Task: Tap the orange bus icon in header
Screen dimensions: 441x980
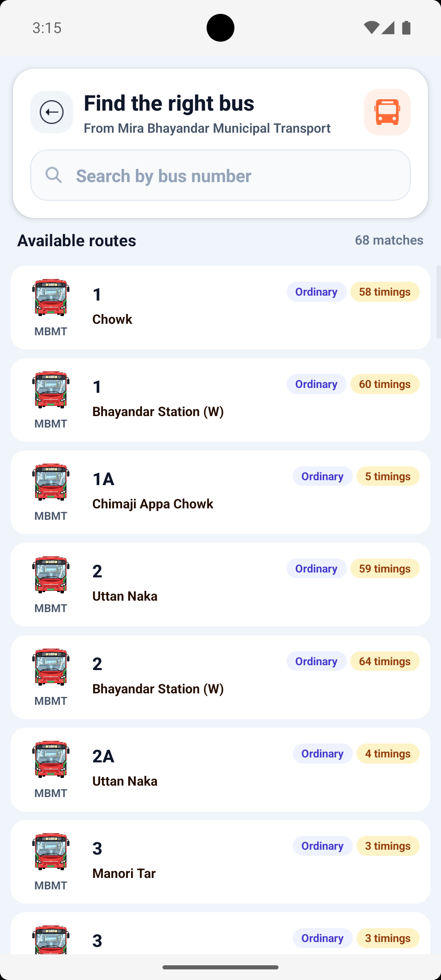Action: point(387,112)
